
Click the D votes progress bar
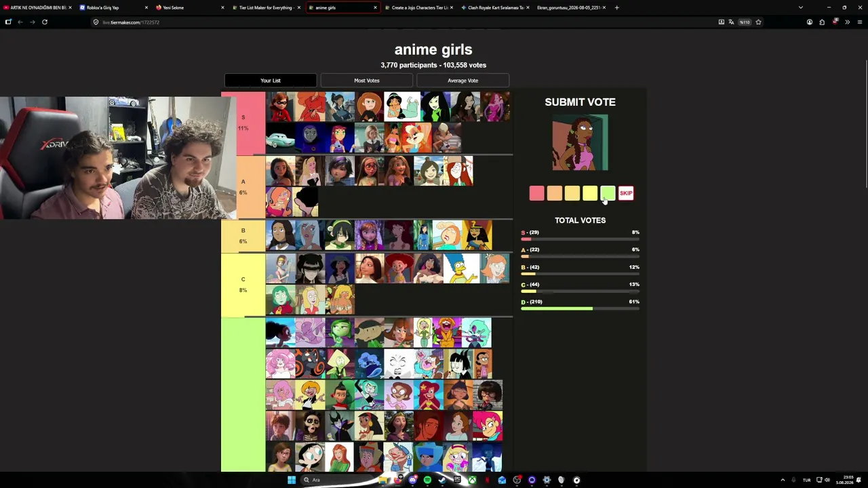click(580, 309)
